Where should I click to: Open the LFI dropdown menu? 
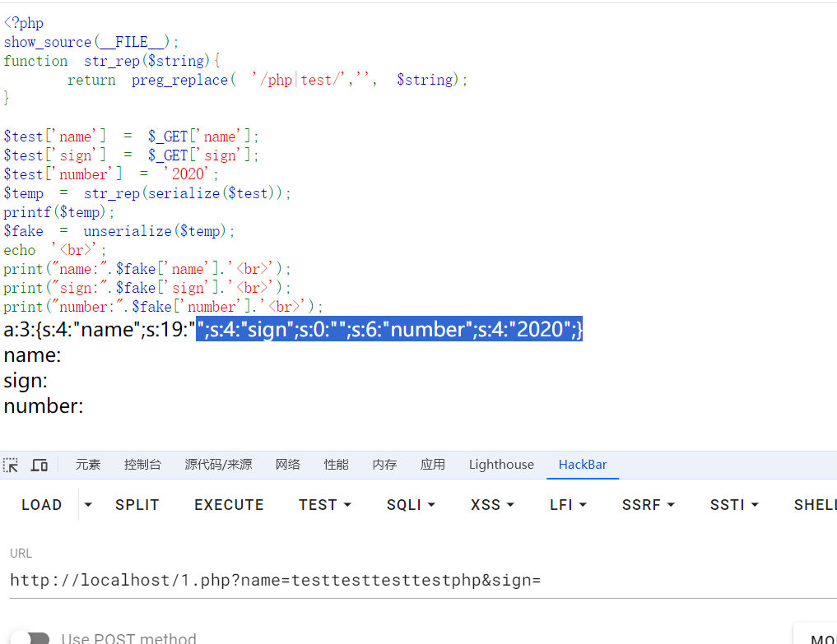click(x=568, y=505)
